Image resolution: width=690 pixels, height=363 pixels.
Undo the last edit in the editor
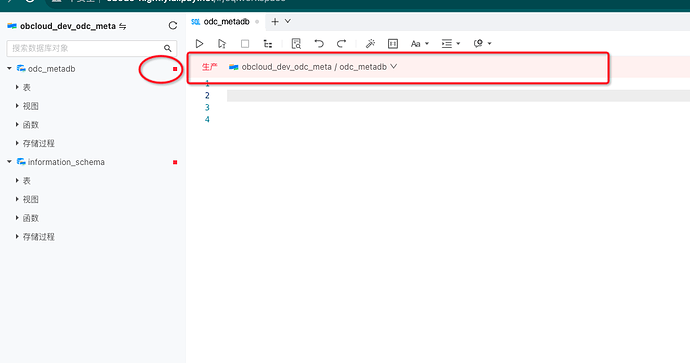319,44
